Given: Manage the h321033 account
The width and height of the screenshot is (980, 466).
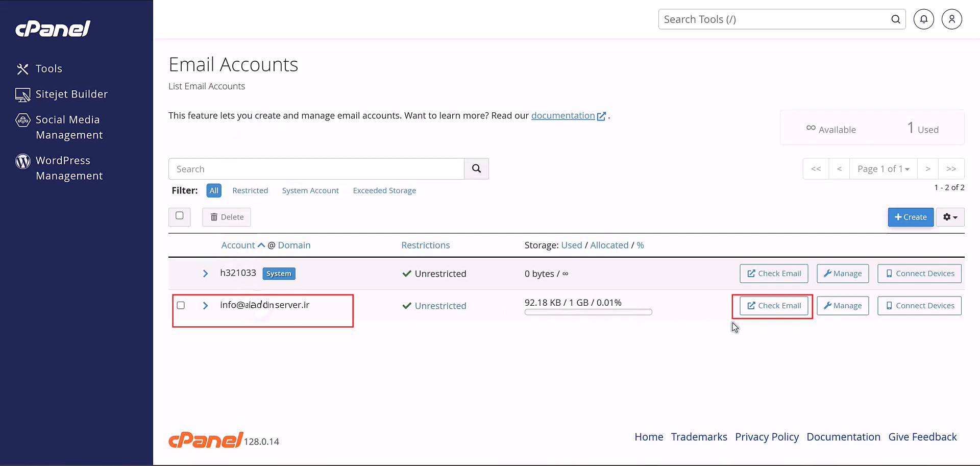Looking at the screenshot, I should click(x=843, y=274).
